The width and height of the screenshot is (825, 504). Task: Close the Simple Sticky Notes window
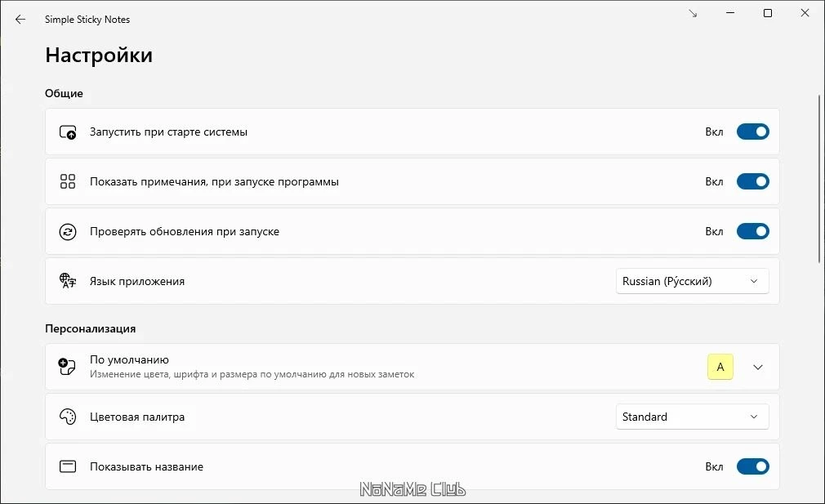pyautogui.click(x=805, y=13)
